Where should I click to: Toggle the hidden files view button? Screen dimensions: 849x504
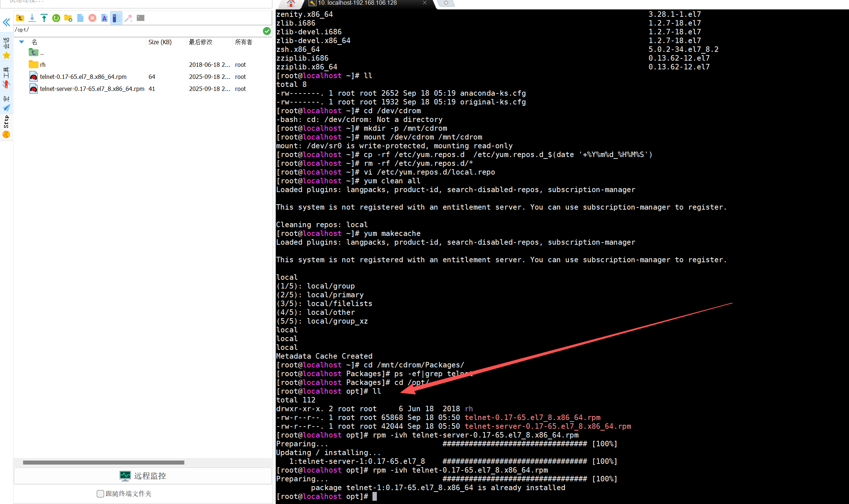(x=116, y=18)
